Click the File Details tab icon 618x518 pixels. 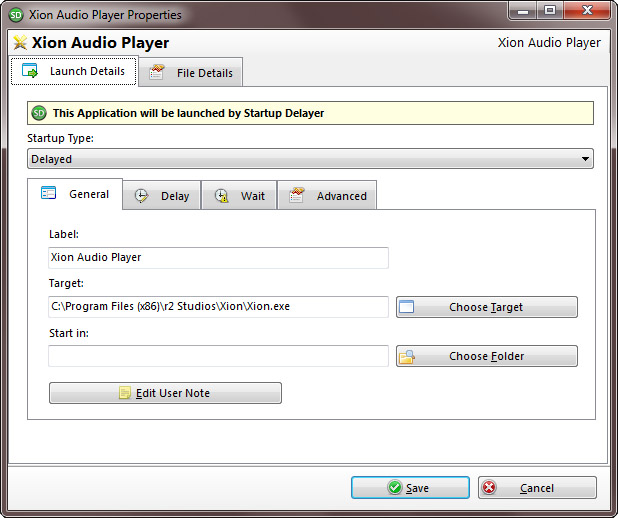click(x=157, y=72)
